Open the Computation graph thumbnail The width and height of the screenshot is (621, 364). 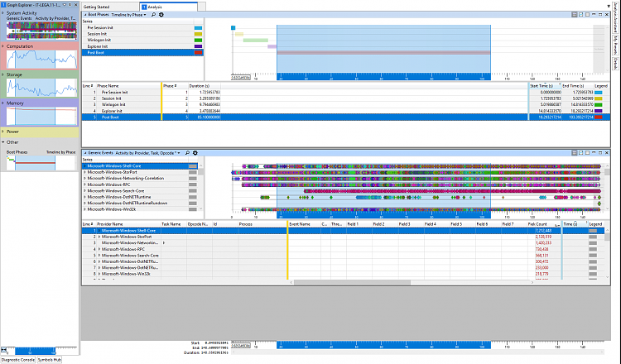41,60
